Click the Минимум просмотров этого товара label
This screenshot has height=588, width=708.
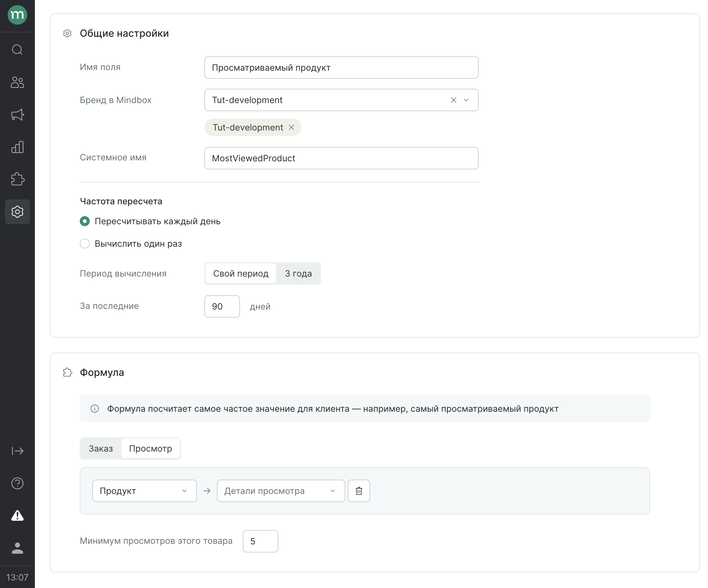(x=156, y=541)
